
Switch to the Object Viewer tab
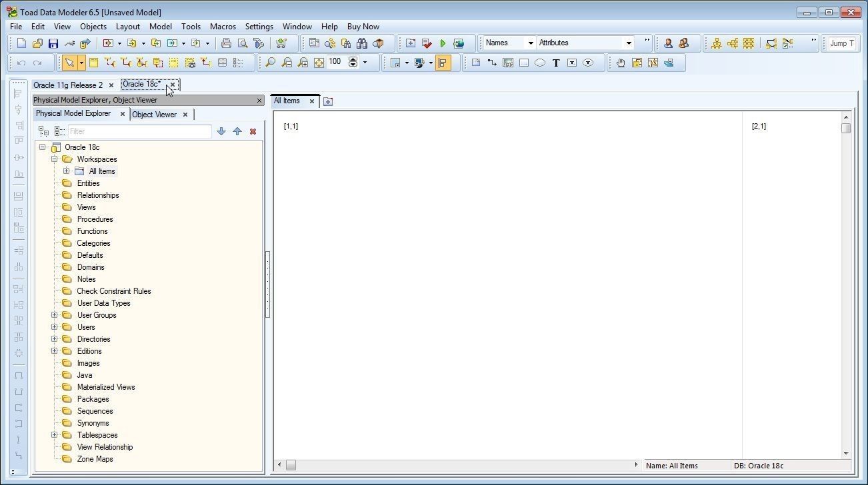(x=155, y=115)
